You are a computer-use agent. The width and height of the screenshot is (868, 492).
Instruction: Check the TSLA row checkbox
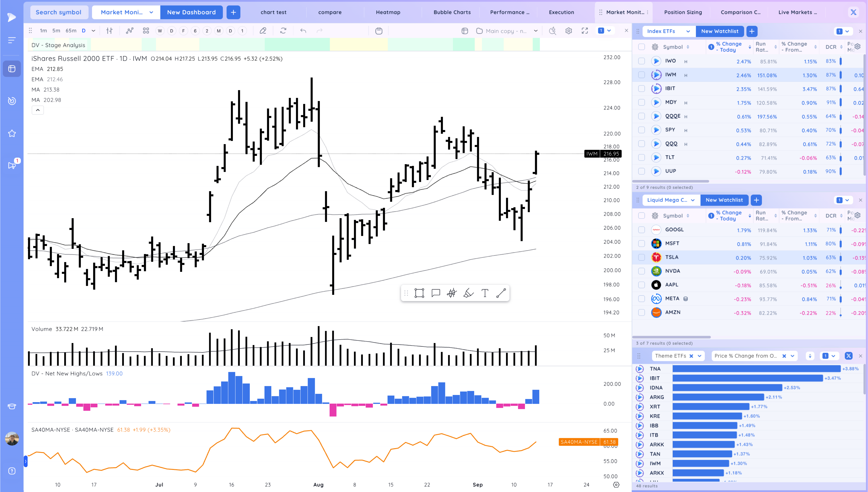coord(641,258)
